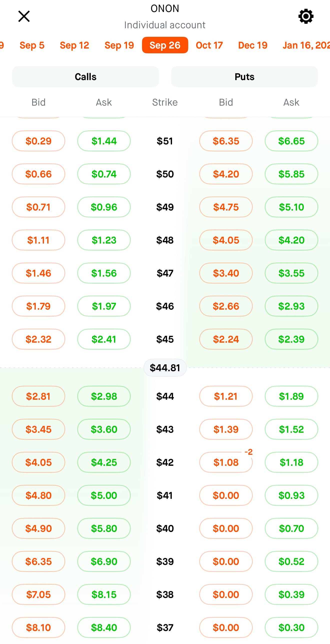Tap the Calls header button

(x=85, y=77)
